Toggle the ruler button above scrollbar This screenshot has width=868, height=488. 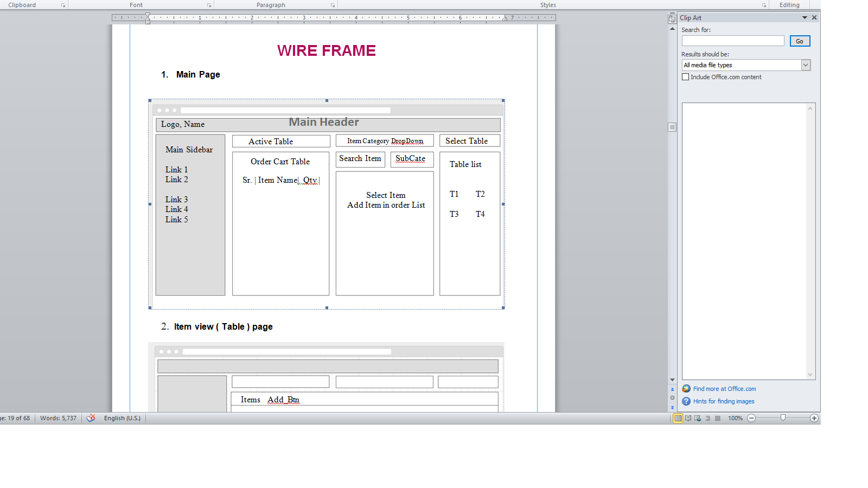coord(672,19)
